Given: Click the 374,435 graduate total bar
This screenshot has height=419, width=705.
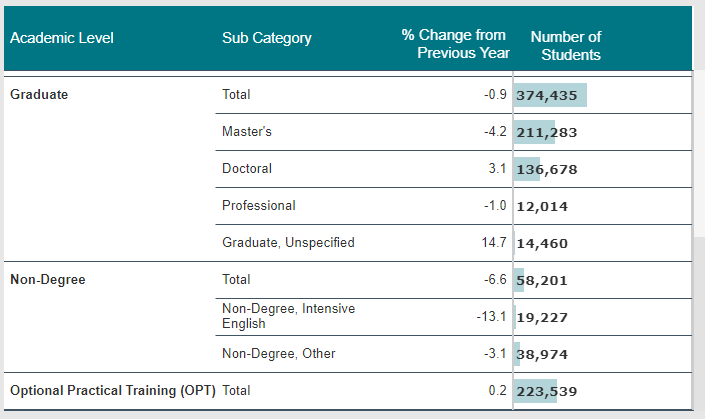Looking at the screenshot, I should pyautogui.click(x=549, y=95).
